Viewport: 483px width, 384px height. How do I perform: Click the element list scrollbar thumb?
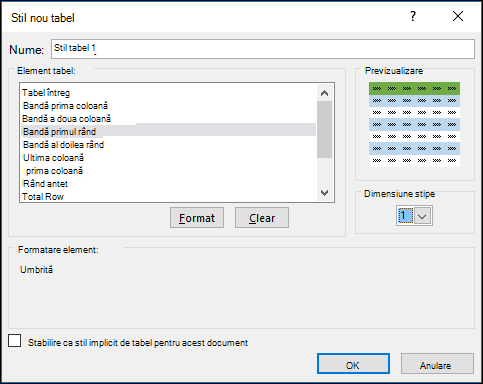324,129
